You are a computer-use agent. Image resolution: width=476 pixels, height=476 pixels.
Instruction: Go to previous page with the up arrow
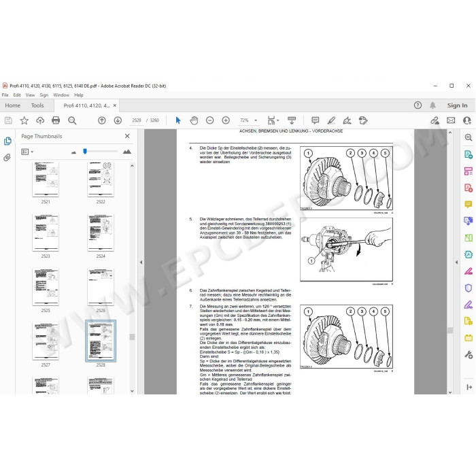102,120
